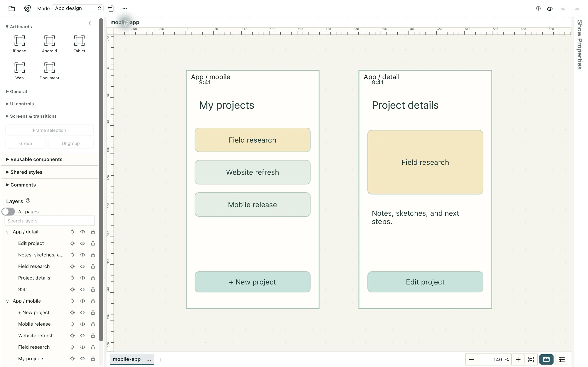The height and width of the screenshot is (367, 588).
Task: Lock the Project details layer
Action: [x=93, y=278]
